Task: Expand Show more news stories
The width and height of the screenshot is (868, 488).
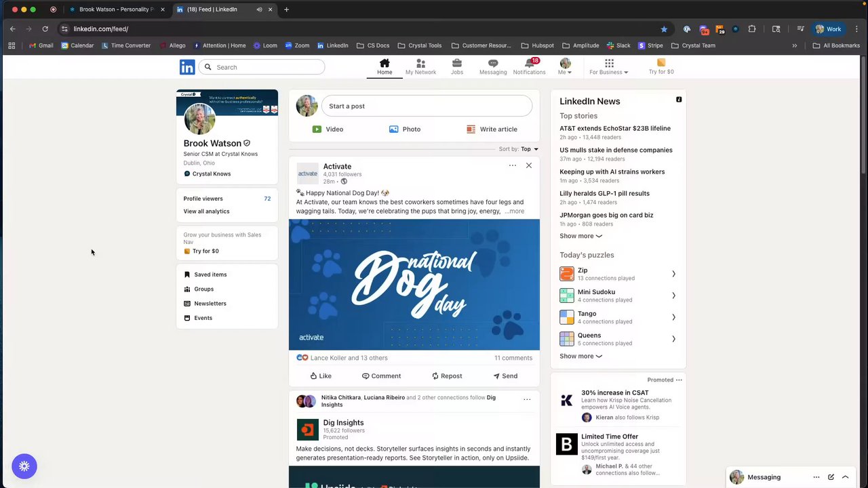Action: click(580, 236)
